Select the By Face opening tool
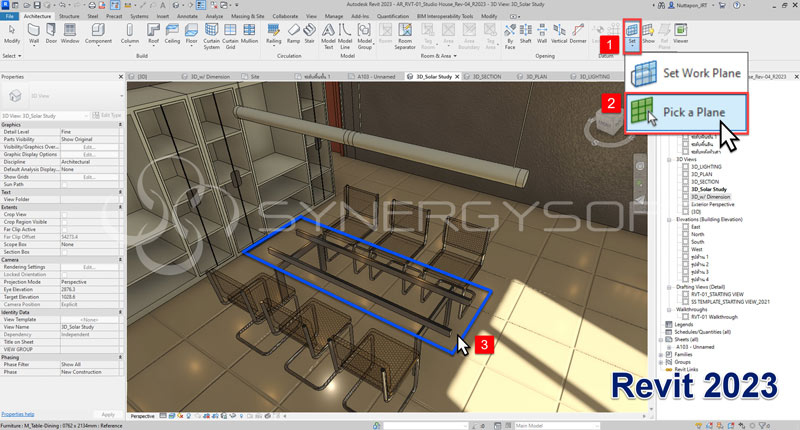 click(x=510, y=36)
